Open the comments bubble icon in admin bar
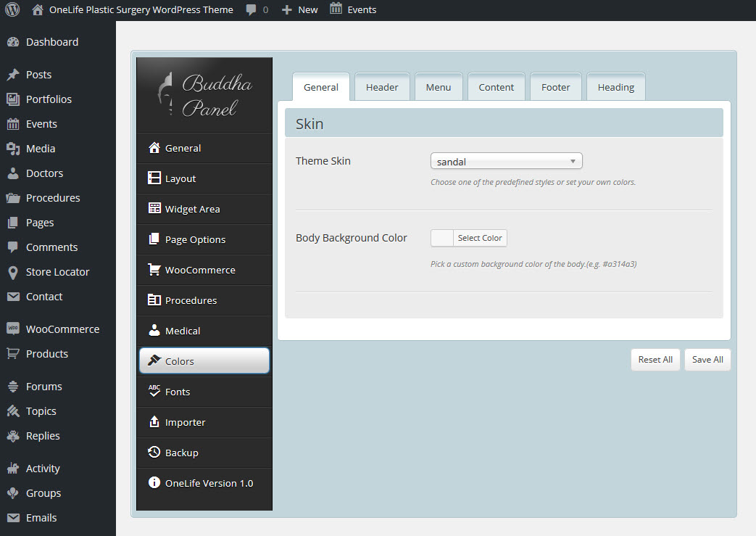The height and width of the screenshot is (536, 756). (x=252, y=10)
